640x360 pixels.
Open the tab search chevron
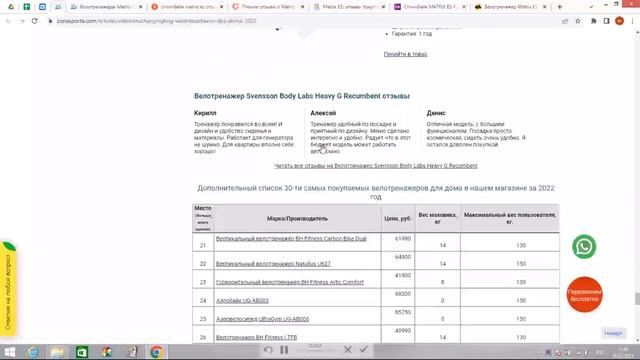click(591, 7)
